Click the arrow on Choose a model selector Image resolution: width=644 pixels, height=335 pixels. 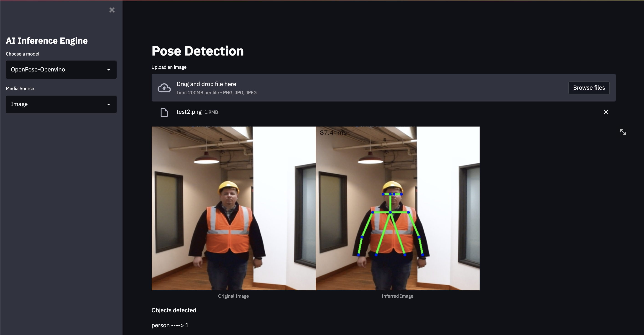click(108, 70)
